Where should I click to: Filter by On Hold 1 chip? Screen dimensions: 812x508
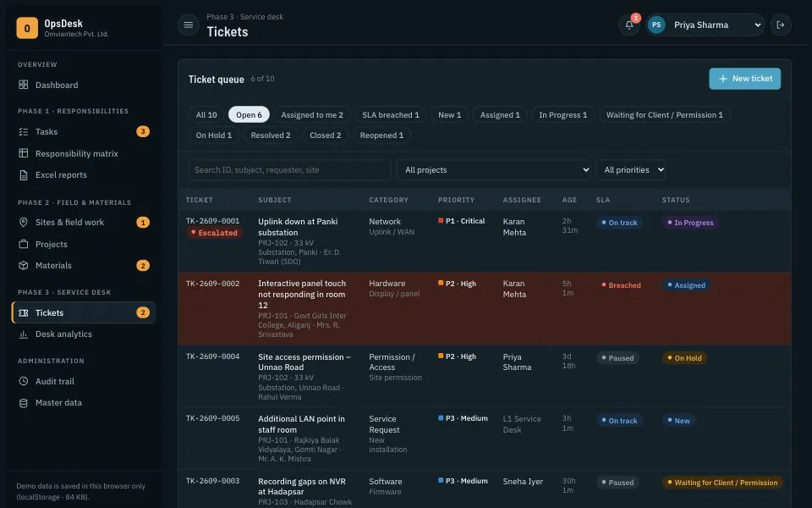click(x=214, y=135)
